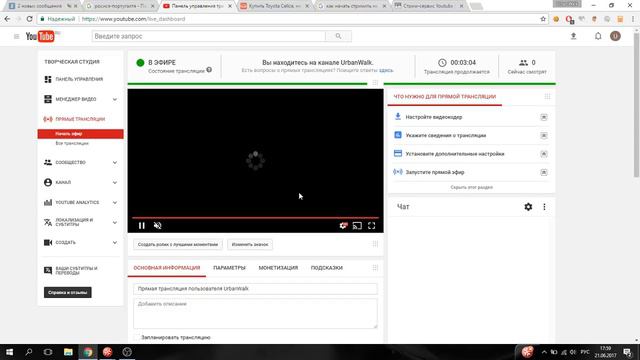Open File Explorer from taskbar
This screenshot has width=640, height=360.
[68, 352]
